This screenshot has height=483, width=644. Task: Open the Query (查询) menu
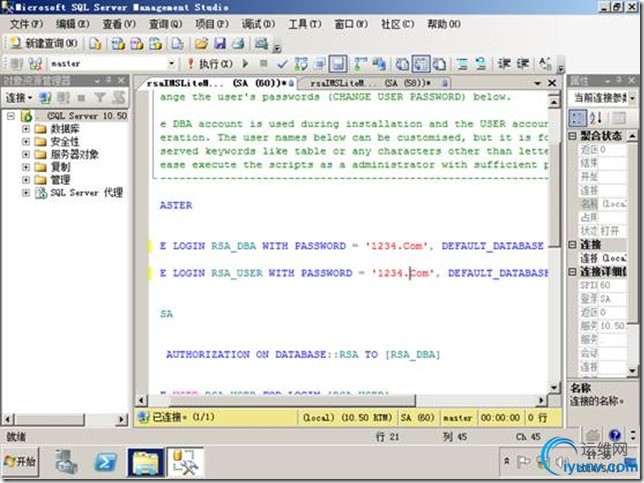point(165,24)
